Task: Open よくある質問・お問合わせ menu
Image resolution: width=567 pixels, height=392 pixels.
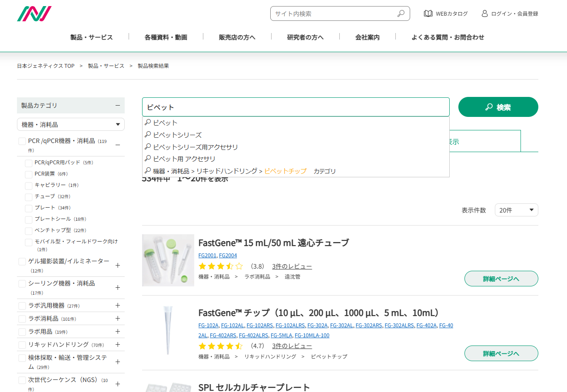Action: (x=448, y=37)
